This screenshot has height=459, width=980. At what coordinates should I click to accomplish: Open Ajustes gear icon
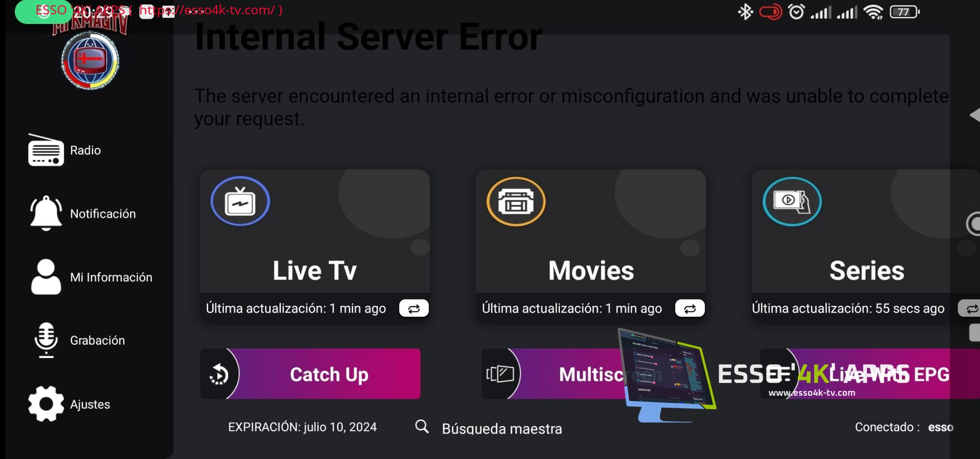[x=46, y=404]
